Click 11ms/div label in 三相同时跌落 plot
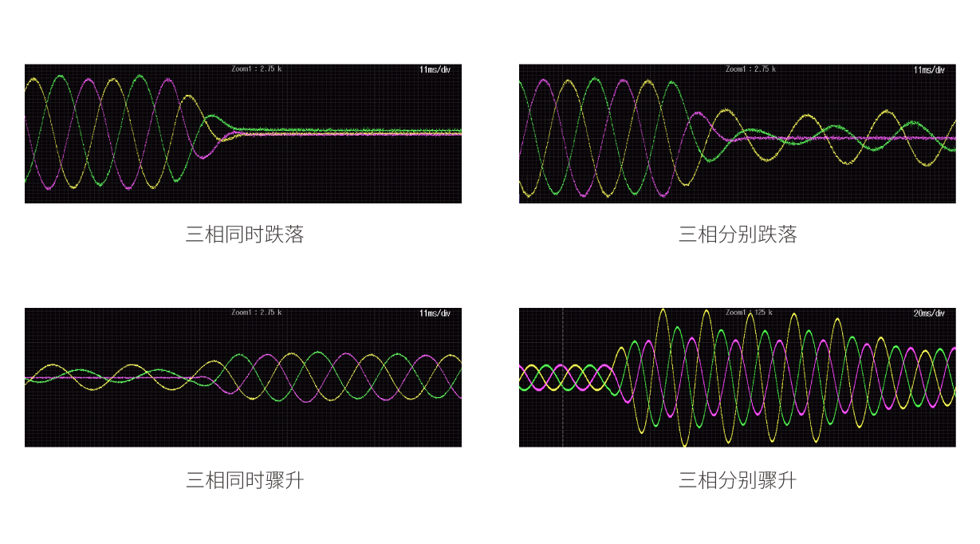980x544 pixels. point(435,69)
